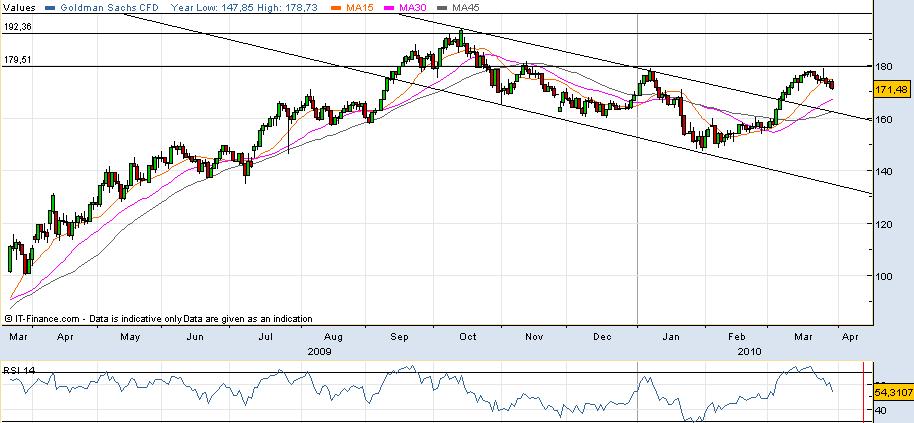Click the Nov month label
The width and height of the screenshot is (914, 423).
(x=534, y=337)
